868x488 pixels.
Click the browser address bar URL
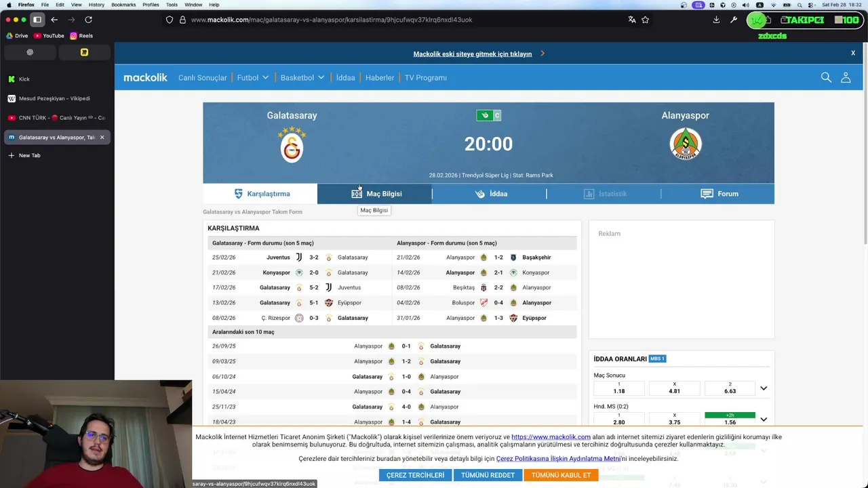[332, 20]
